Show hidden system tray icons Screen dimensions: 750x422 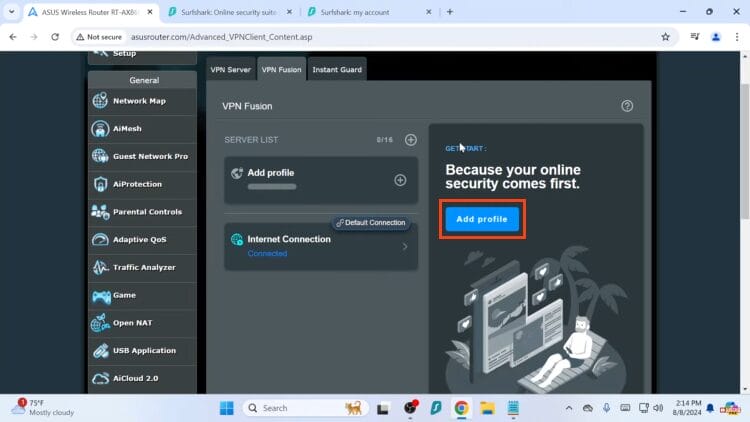point(569,408)
